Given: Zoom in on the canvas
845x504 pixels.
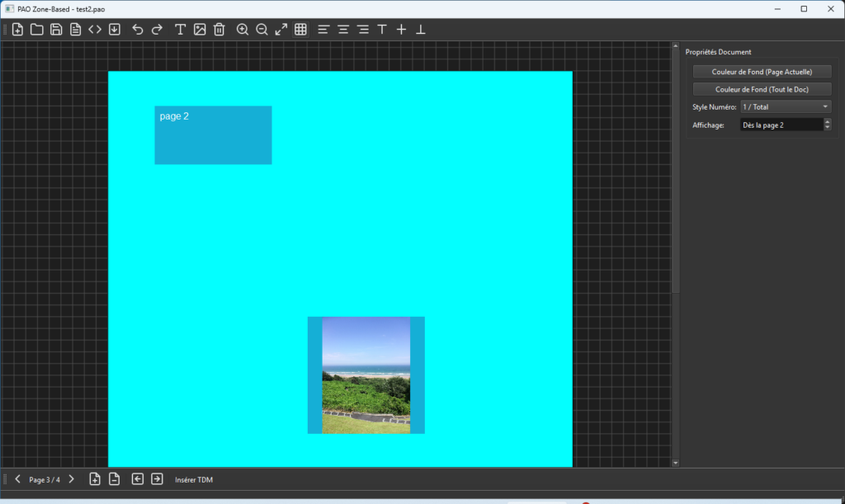Looking at the screenshot, I should point(243,30).
